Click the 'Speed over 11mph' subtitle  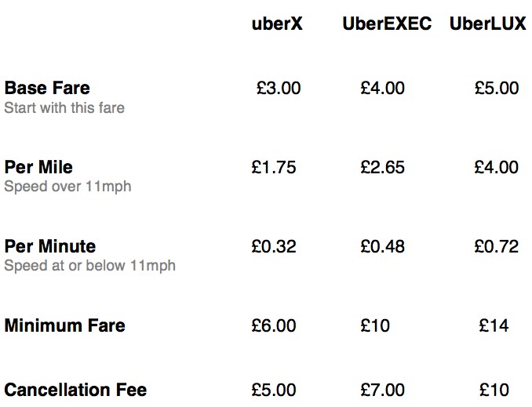click(67, 187)
